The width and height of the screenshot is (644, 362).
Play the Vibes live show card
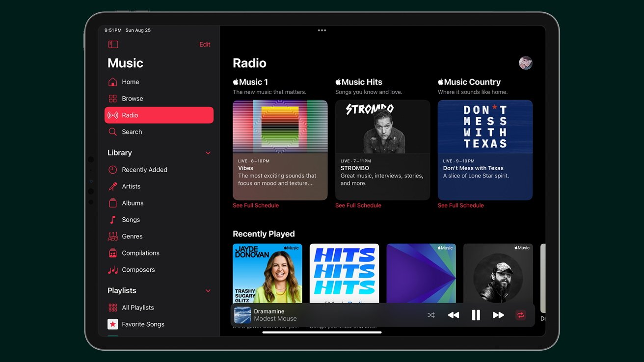[x=280, y=150]
